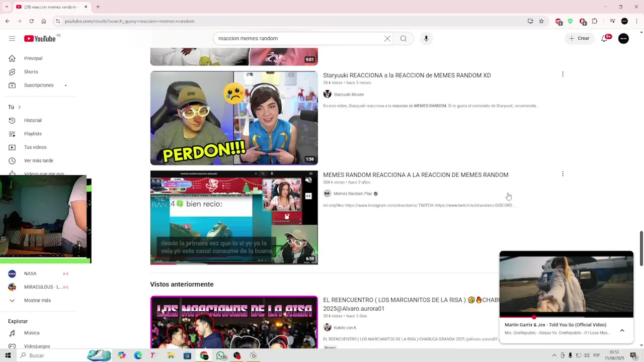
Task: Open Historial in the sidebar
Action: (x=33, y=121)
